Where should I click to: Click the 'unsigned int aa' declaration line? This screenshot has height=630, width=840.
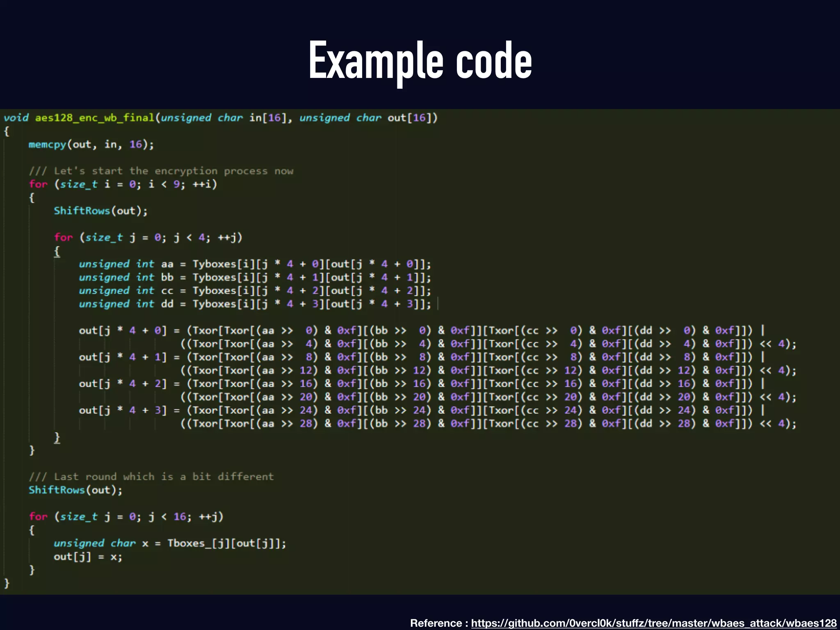pos(255,264)
